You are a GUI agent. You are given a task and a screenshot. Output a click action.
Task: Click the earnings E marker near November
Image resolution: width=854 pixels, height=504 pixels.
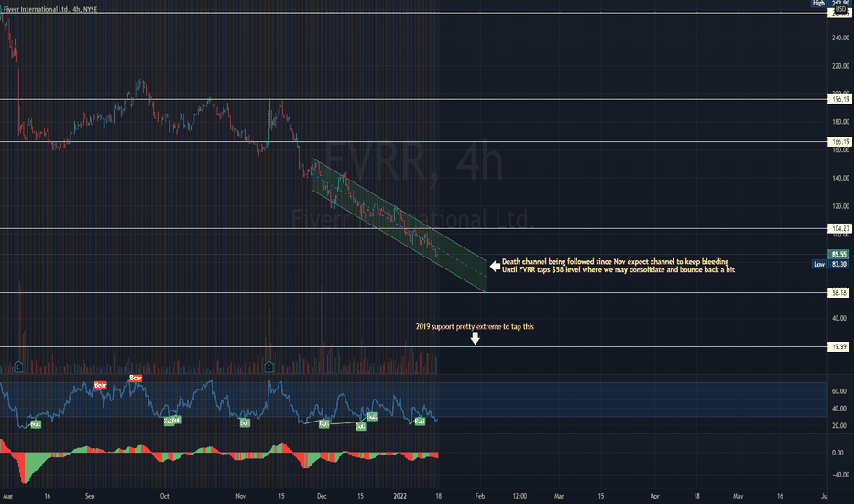pyautogui.click(x=269, y=367)
